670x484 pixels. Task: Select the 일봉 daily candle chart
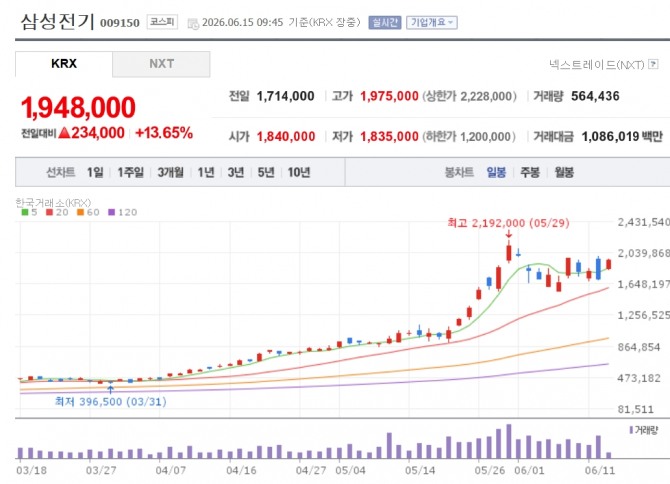496,172
